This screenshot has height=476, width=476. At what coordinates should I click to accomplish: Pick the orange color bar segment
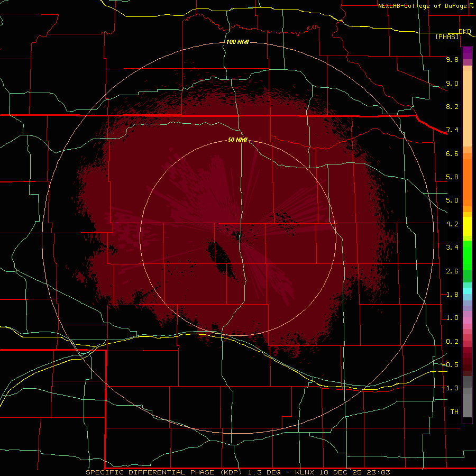[x=467, y=182]
